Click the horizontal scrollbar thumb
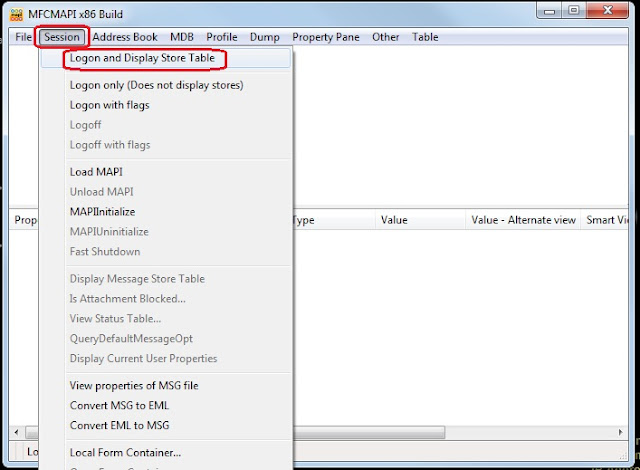 (x=369, y=432)
